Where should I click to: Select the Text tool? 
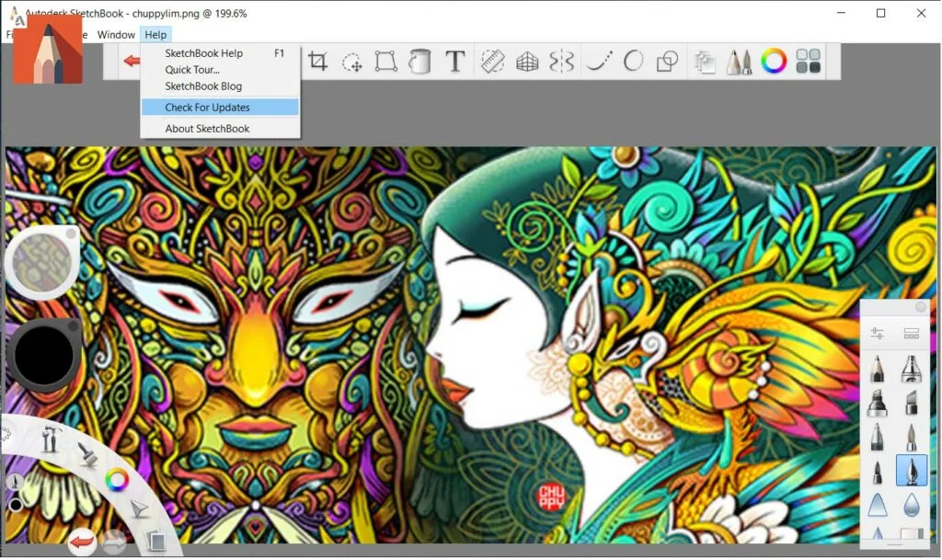(x=454, y=61)
